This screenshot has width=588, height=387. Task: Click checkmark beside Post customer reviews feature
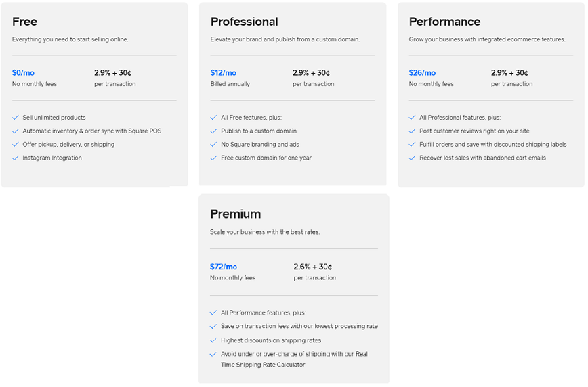413,131
